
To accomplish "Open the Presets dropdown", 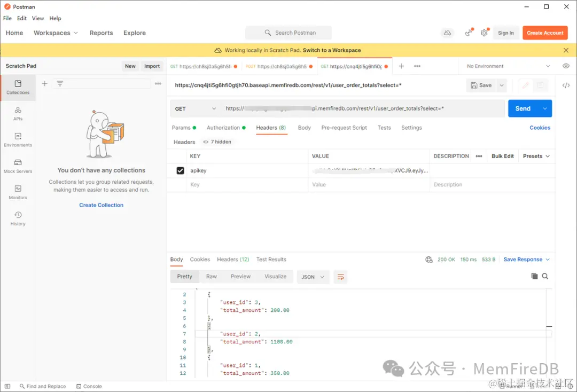I will click(x=536, y=156).
